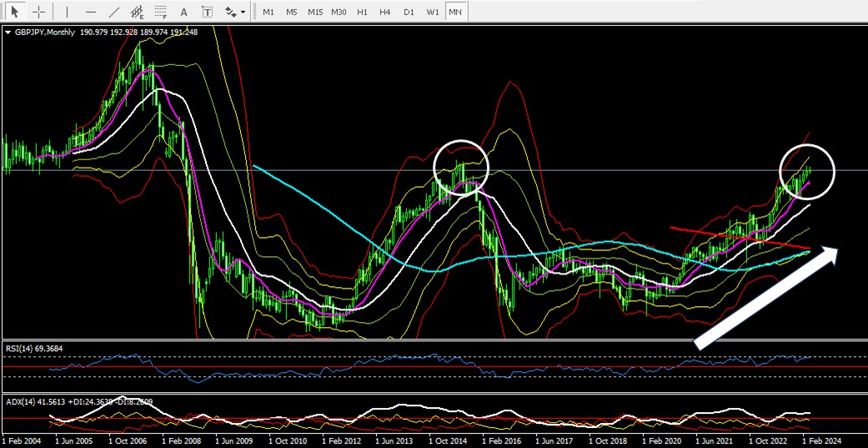Switch chart to H4 timeframe
This screenshot has height=448, width=868.
384,12
